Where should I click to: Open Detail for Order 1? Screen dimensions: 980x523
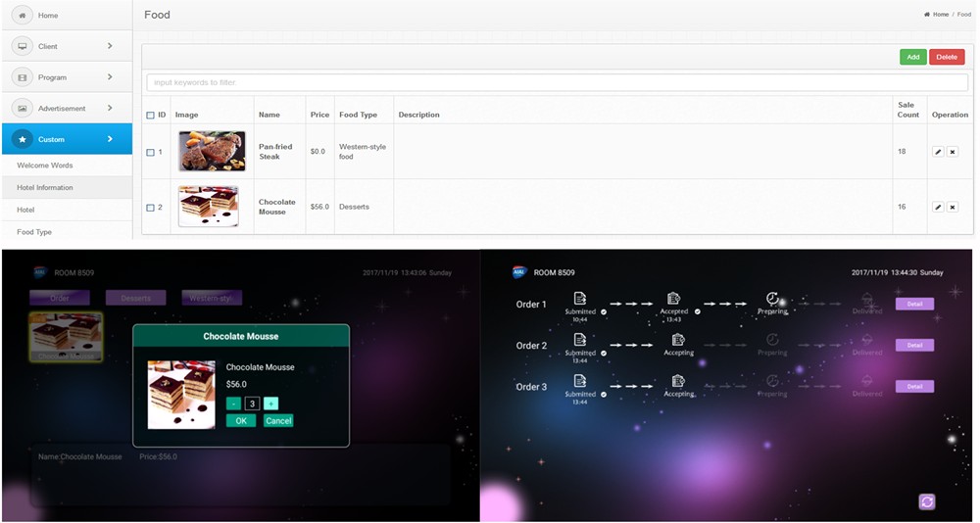coord(915,304)
